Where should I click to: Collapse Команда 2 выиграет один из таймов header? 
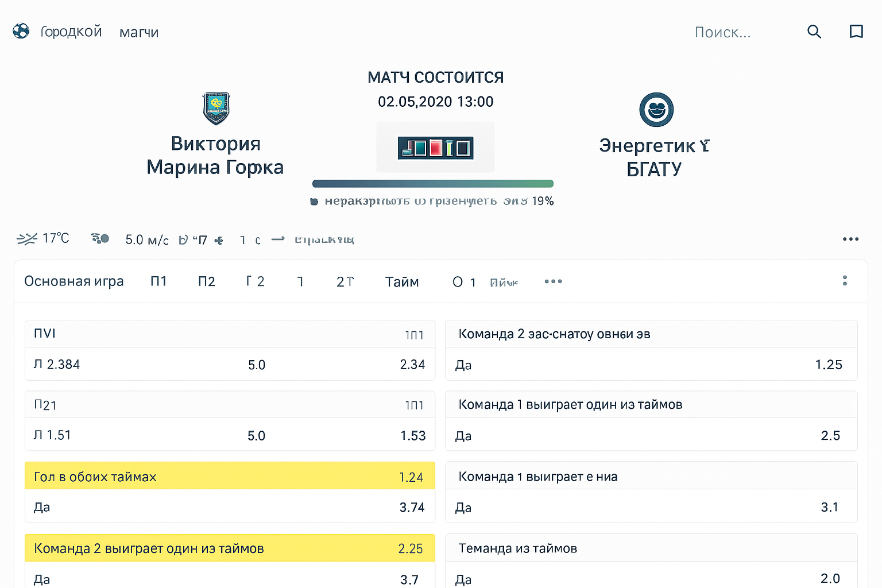pos(230,548)
